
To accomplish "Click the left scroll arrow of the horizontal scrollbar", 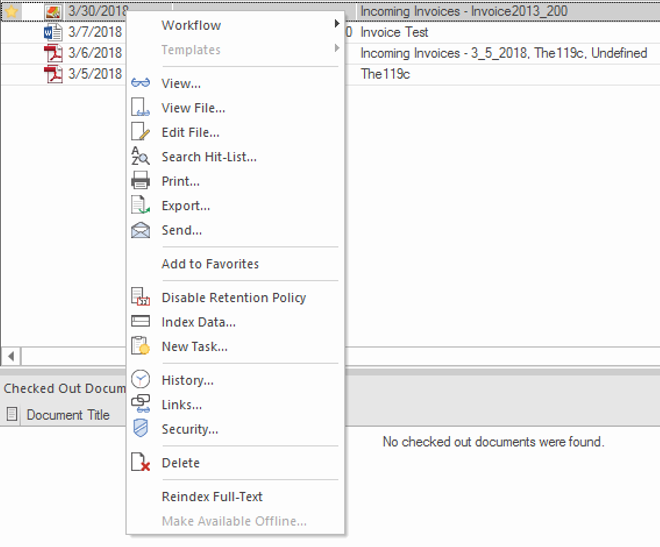I will point(11,356).
